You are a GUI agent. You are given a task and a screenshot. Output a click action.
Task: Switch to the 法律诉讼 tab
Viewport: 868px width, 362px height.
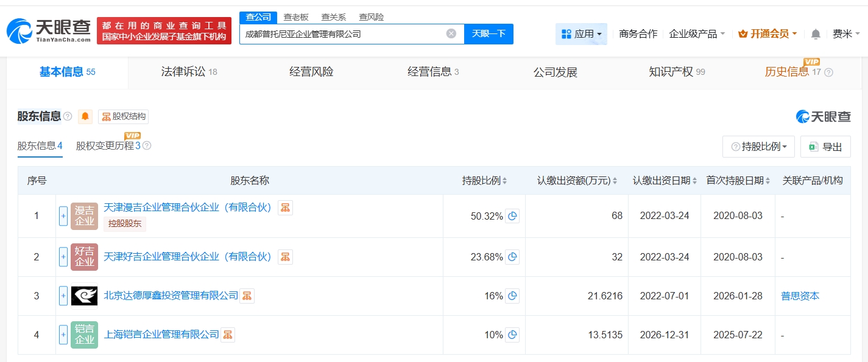pos(189,72)
